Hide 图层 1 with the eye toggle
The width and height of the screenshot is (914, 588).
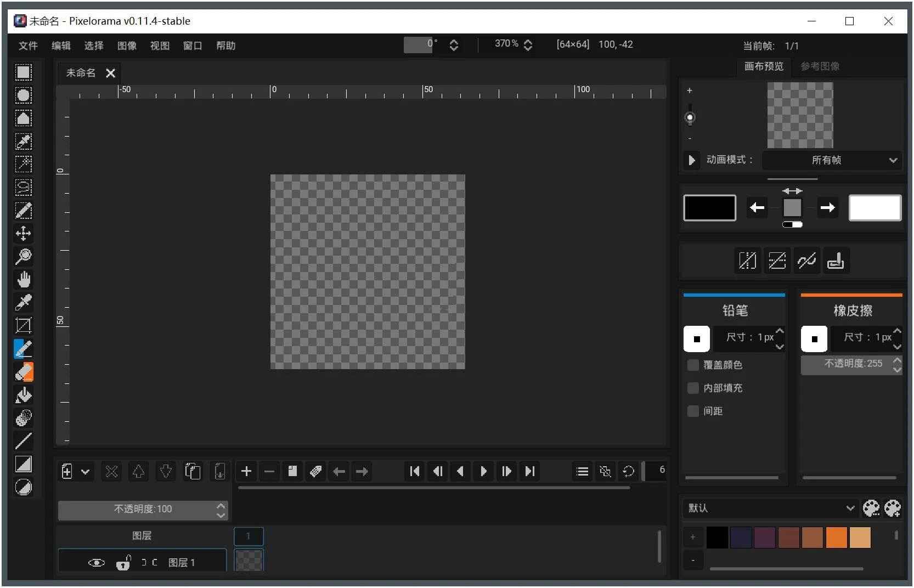pos(97,562)
